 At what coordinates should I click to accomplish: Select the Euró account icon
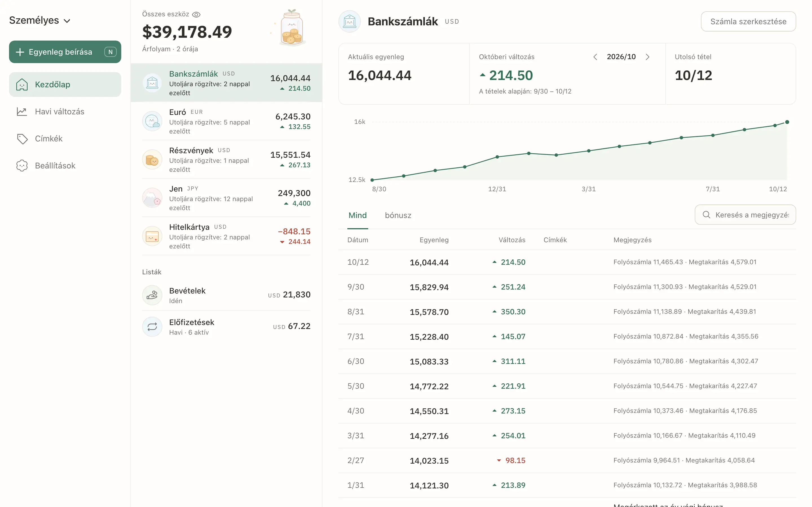click(x=152, y=121)
